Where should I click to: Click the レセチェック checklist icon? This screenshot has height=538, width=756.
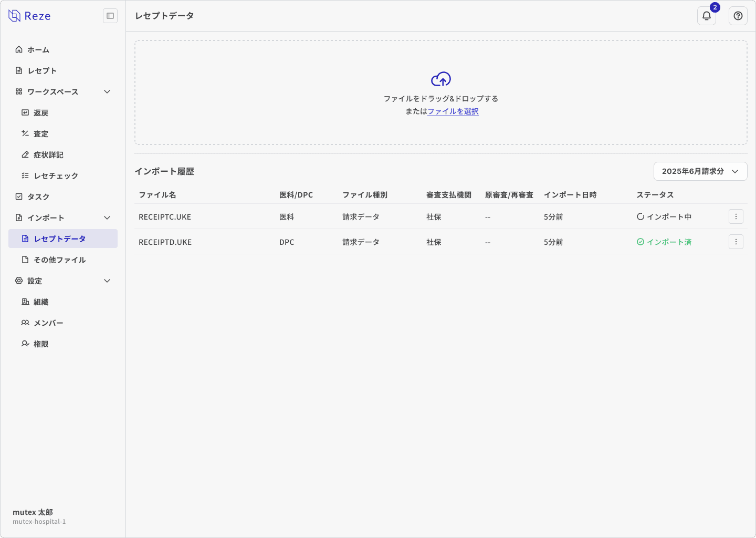(25, 175)
